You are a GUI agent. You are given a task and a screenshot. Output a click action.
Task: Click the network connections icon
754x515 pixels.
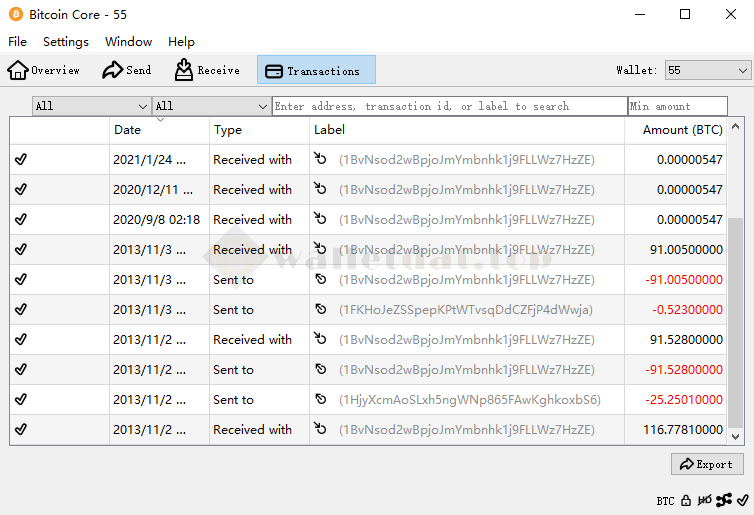coord(724,500)
